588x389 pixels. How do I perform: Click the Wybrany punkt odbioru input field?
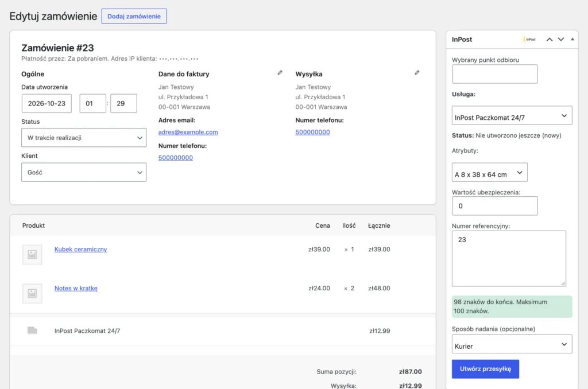[494, 74]
